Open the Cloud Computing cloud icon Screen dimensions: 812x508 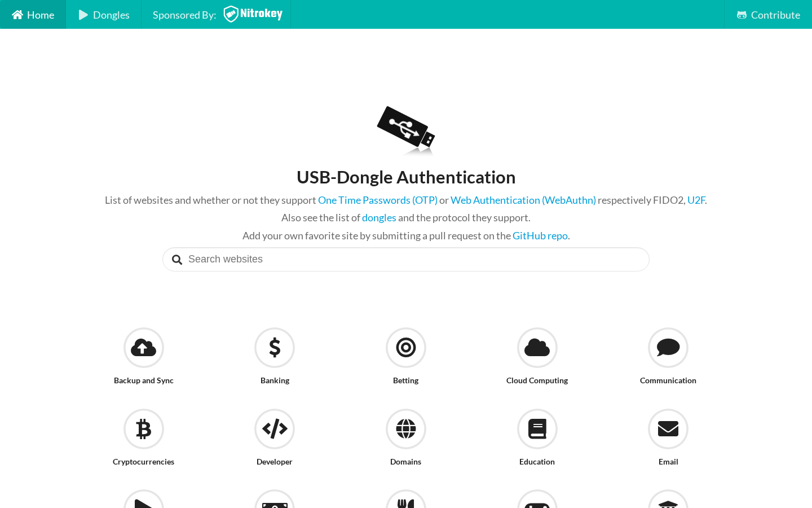coord(537,348)
